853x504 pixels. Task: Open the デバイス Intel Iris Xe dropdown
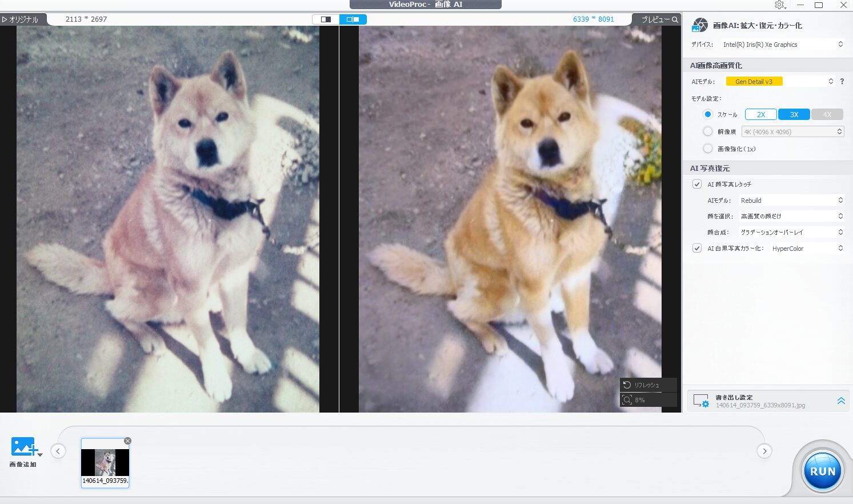(783, 45)
